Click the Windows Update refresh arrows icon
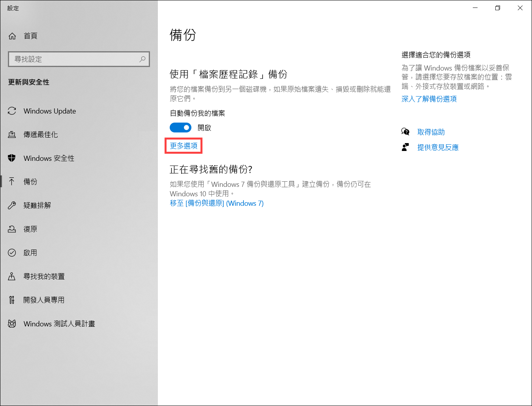 tap(12, 111)
